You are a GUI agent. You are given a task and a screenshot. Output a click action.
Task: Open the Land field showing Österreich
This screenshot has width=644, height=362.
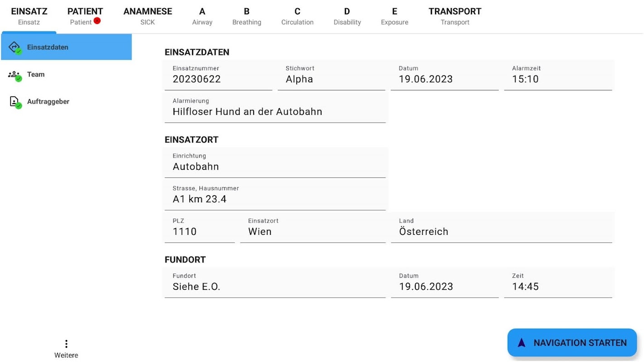[x=501, y=228]
